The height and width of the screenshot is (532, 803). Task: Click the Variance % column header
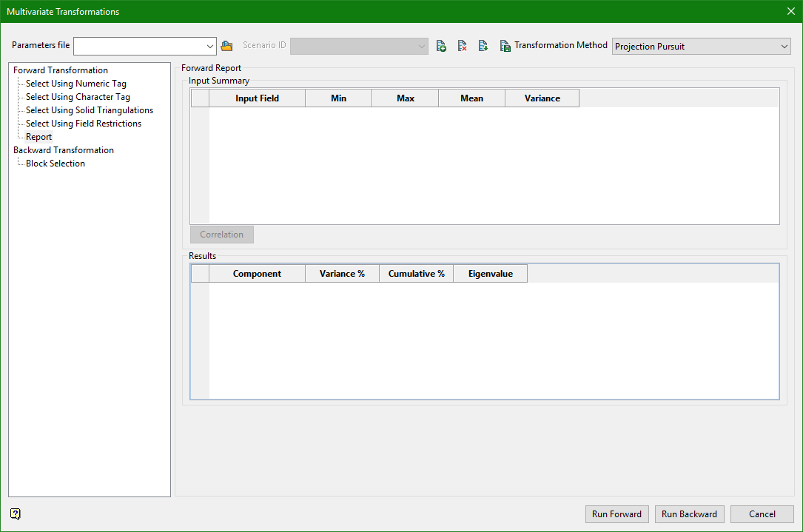click(342, 274)
